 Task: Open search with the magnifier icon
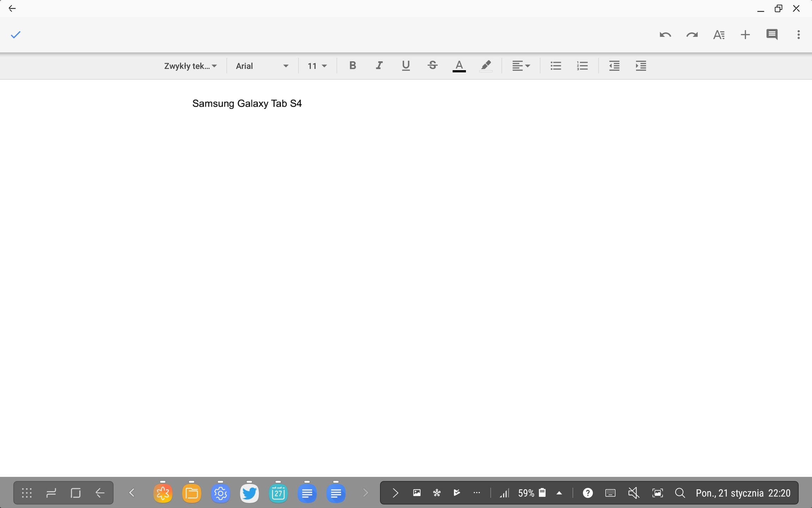(680, 493)
